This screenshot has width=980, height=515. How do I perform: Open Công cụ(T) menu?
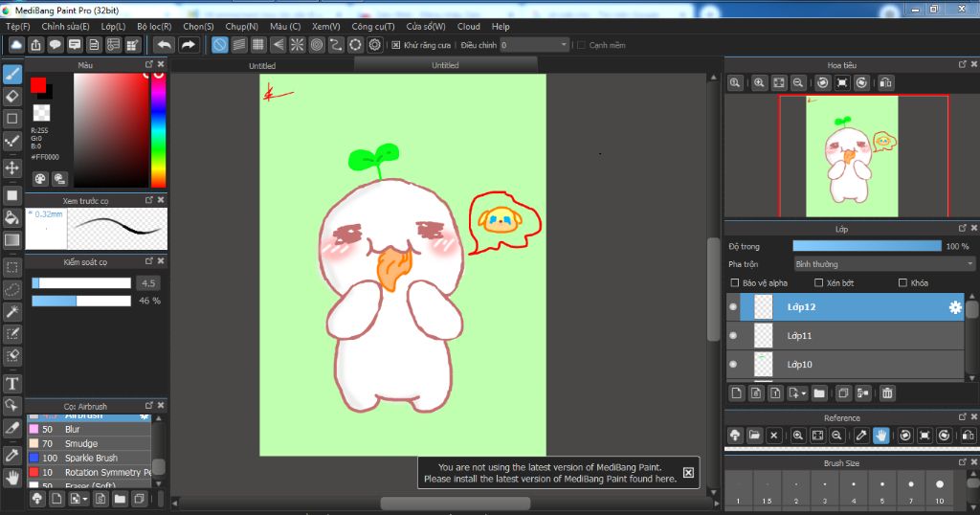point(373,26)
